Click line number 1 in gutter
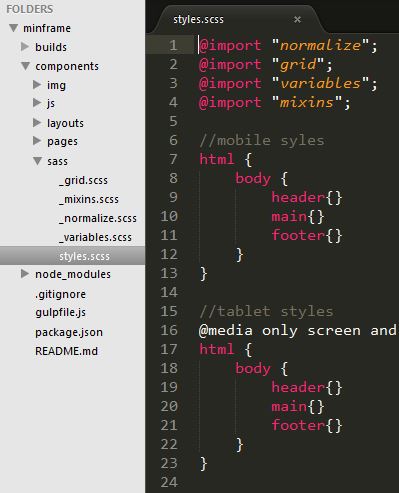Screen dimensions: 399x493 [173, 45]
